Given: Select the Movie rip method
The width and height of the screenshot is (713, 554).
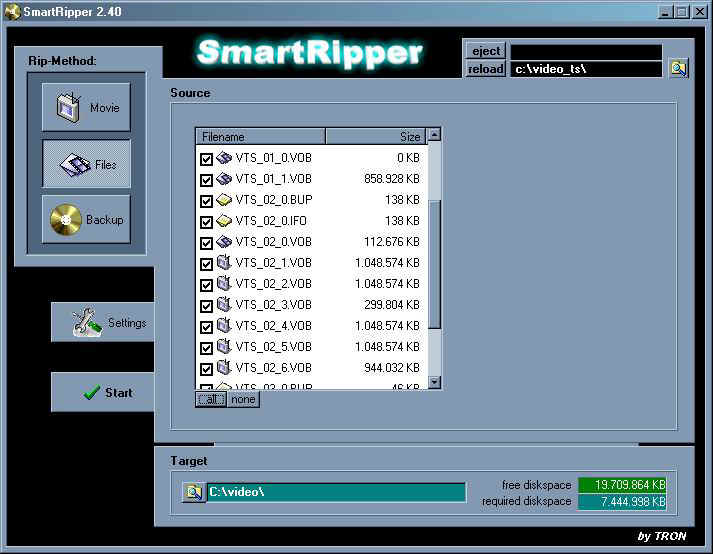Looking at the screenshot, I should point(86,107).
